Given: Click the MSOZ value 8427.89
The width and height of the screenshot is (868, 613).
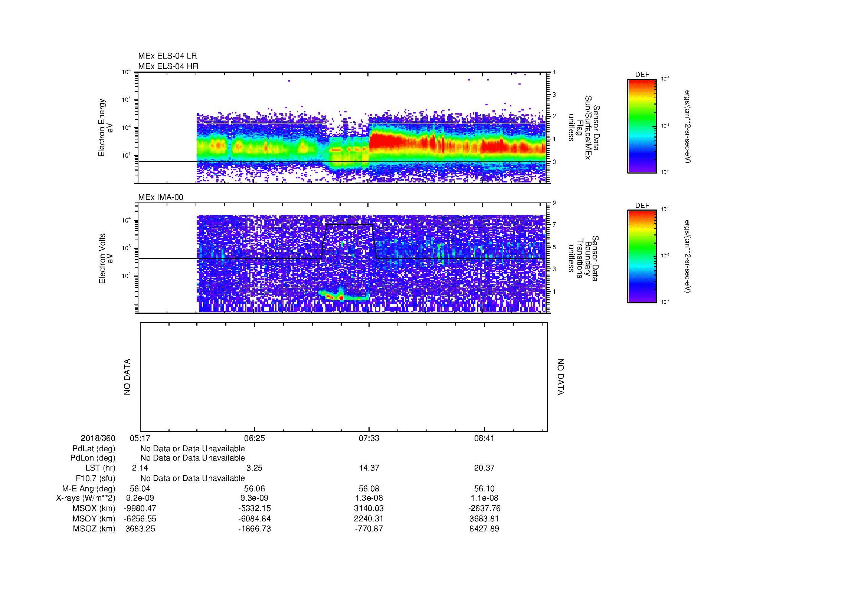Looking at the screenshot, I should 484,529.
